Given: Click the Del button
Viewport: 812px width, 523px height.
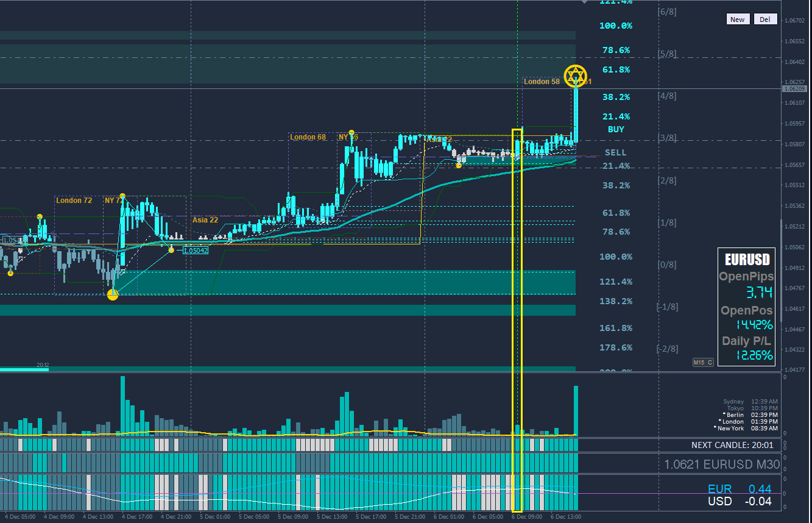Looking at the screenshot, I should (765, 20).
